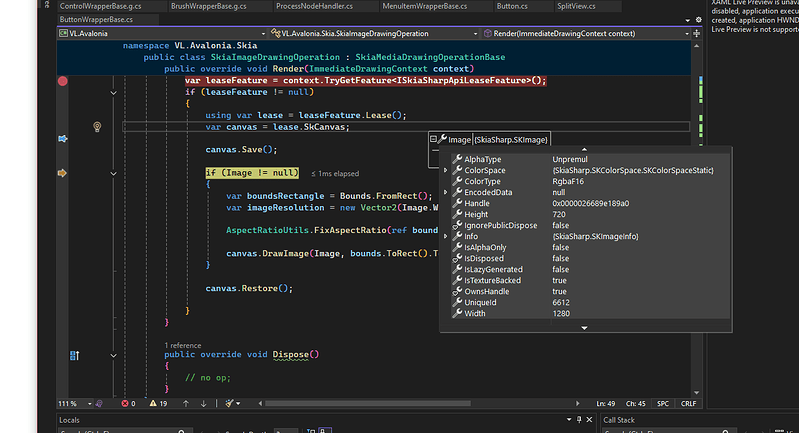Open the SkiaImageDrawingOperation type dropdown

(475, 34)
